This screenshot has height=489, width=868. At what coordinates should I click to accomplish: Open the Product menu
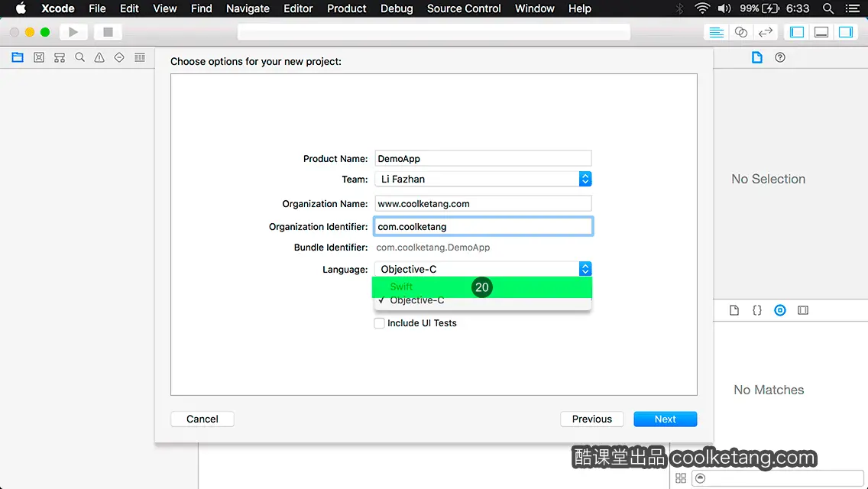tap(347, 8)
